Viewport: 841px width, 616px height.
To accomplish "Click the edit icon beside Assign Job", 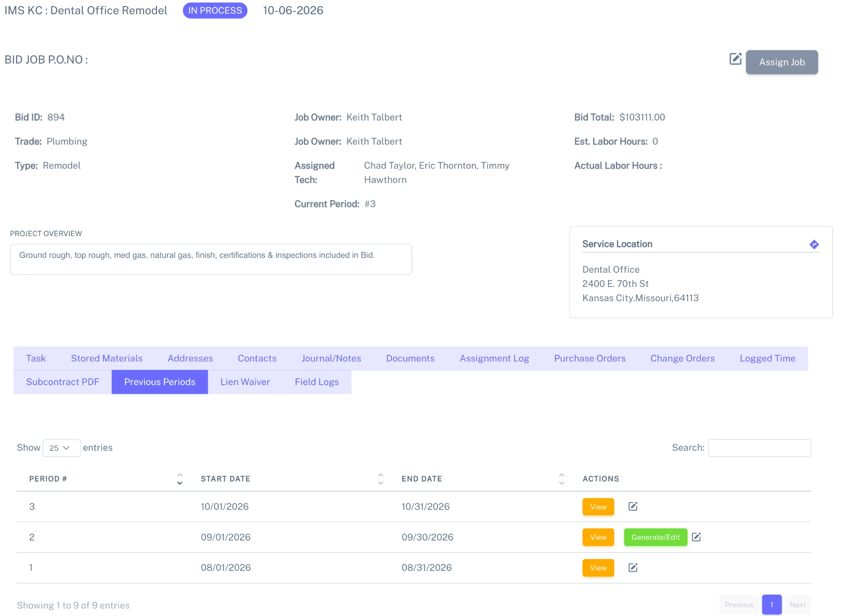I will pyautogui.click(x=735, y=59).
